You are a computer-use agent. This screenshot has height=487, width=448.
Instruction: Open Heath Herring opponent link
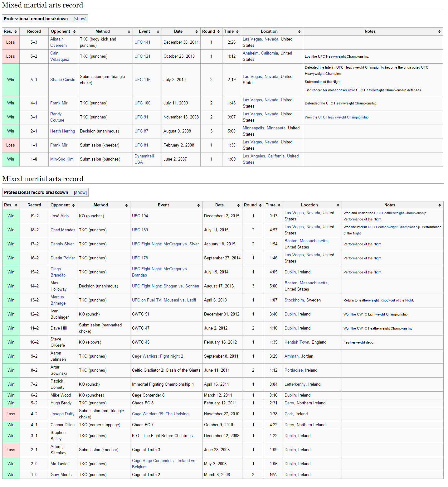pyautogui.click(x=62, y=131)
